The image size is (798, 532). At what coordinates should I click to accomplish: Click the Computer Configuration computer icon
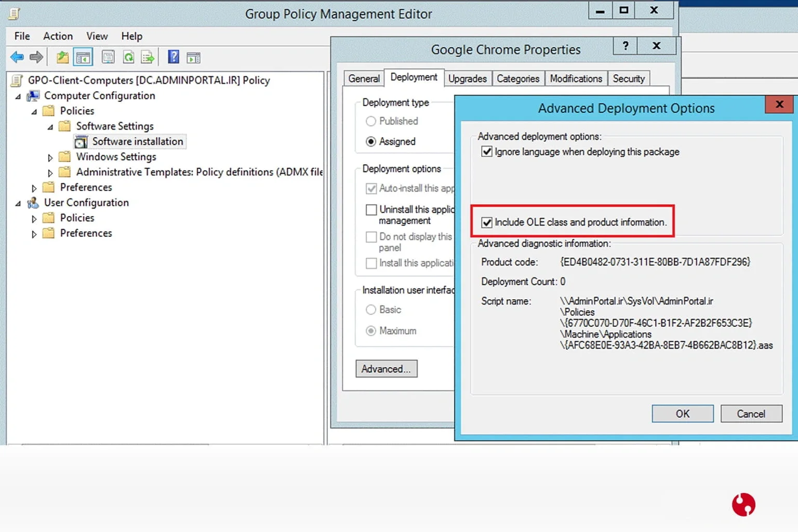[33, 96]
